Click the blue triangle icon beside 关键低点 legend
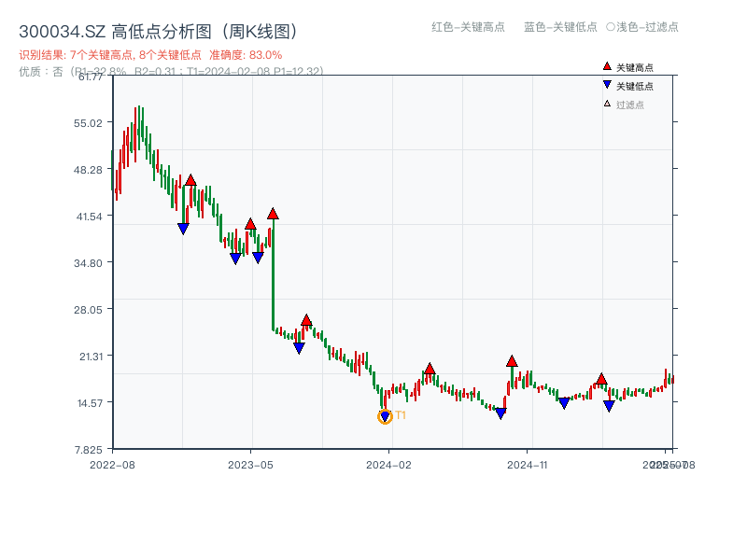 pos(607,86)
